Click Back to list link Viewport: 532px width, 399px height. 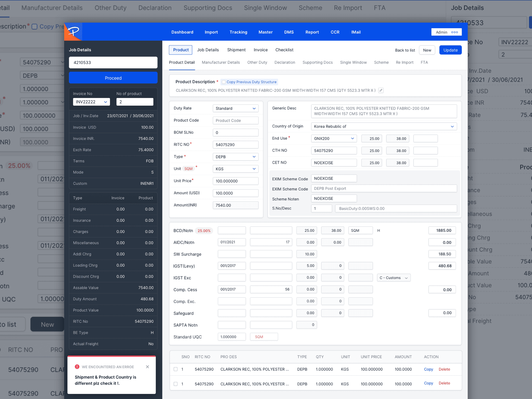click(x=405, y=50)
